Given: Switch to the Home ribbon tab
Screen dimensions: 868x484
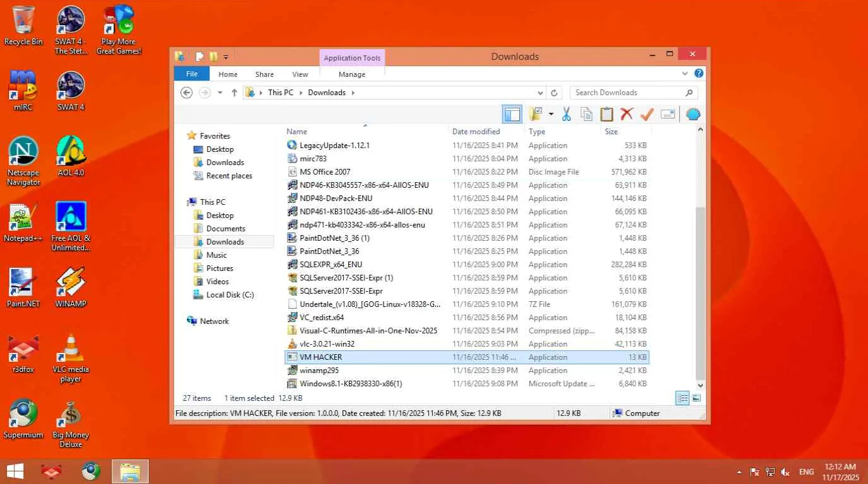Looking at the screenshot, I should tap(228, 74).
